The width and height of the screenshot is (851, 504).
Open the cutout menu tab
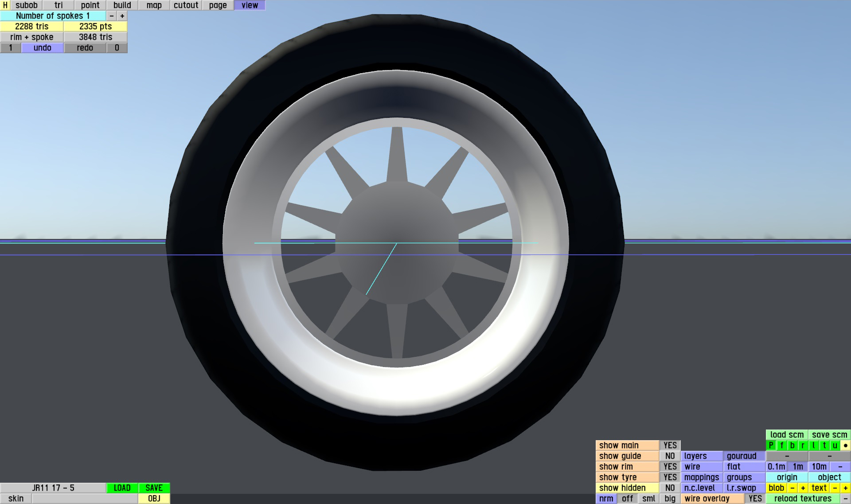186,5
